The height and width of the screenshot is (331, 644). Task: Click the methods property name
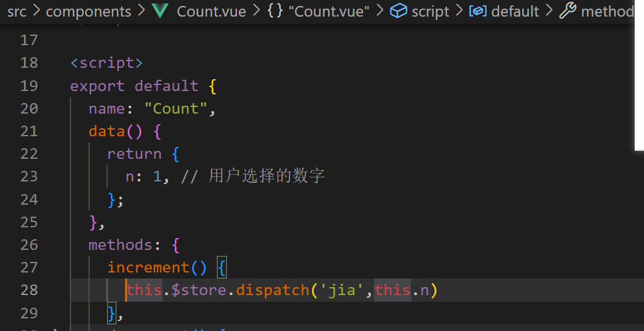[x=121, y=245]
